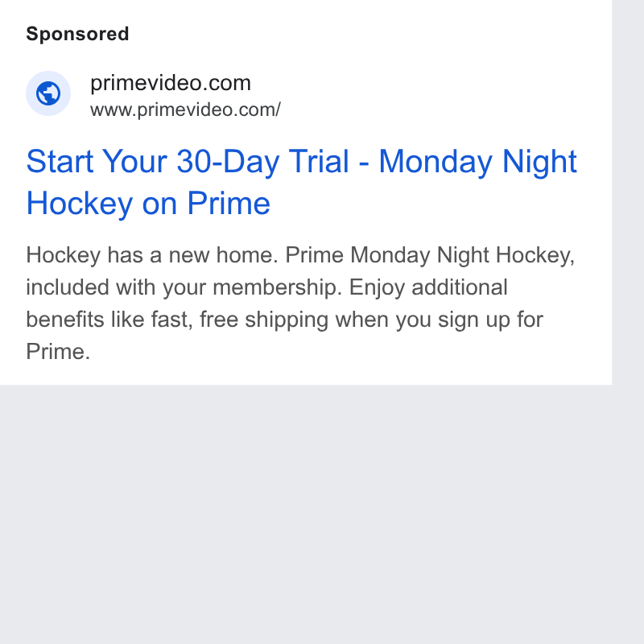Click the empty gray area below ad
Screen dimensions: 644x644
coord(306,514)
